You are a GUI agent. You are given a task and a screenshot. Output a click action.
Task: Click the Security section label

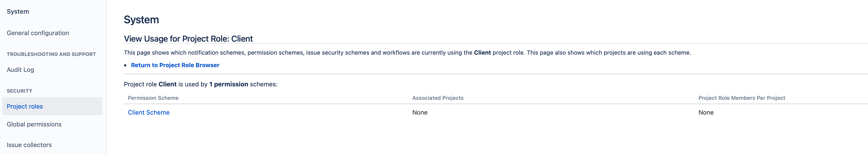[x=19, y=91]
